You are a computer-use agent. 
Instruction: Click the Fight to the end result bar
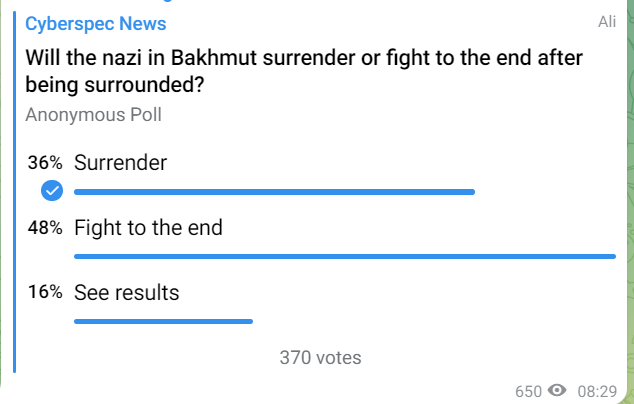344,257
